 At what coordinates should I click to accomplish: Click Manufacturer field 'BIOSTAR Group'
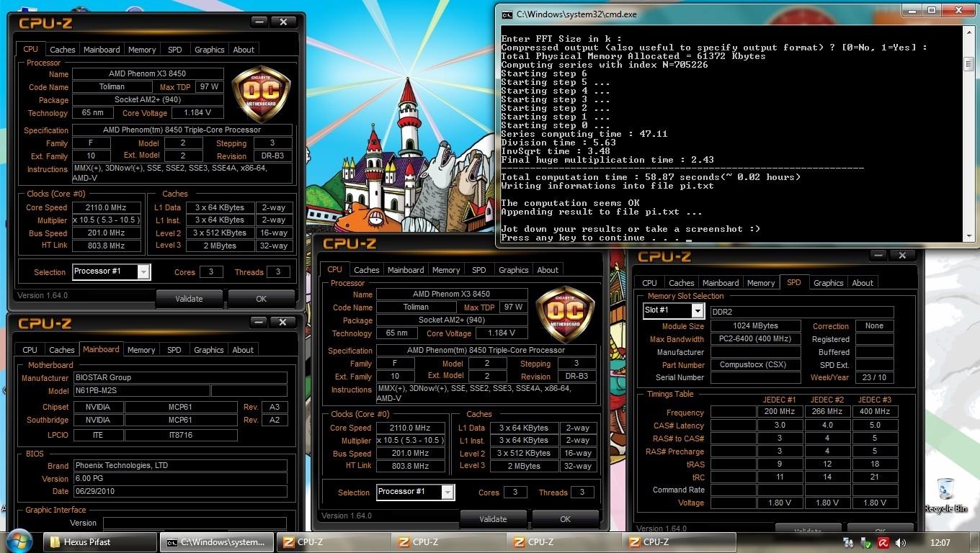click(180, 377)
